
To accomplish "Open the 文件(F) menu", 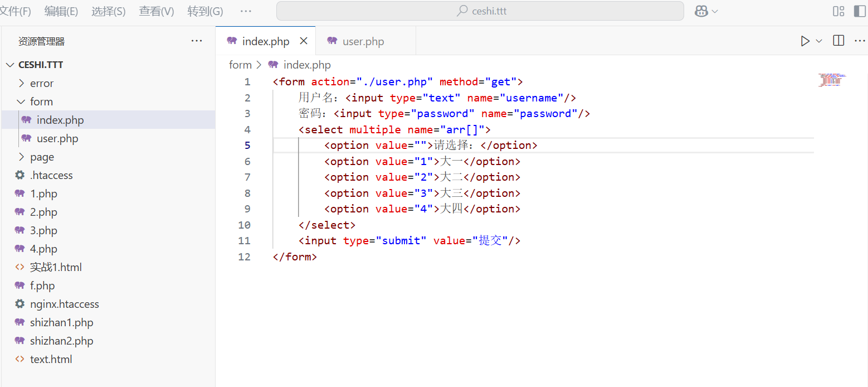I will 15,11.
